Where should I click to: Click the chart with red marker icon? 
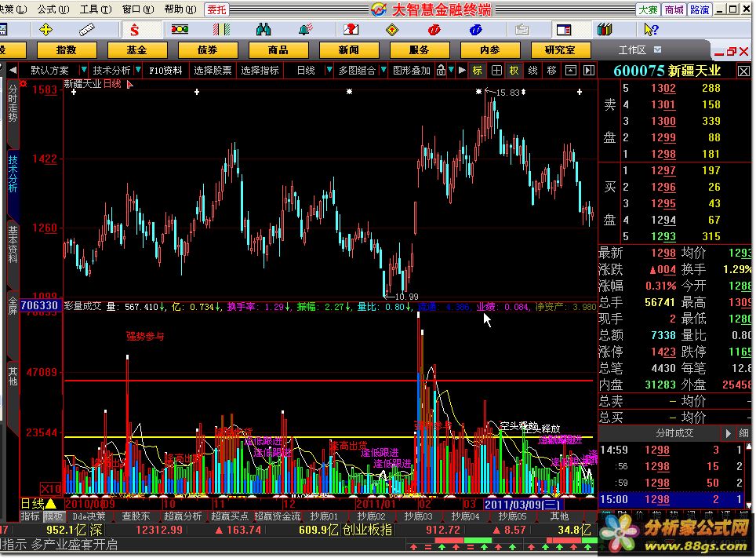pos(351,30)
